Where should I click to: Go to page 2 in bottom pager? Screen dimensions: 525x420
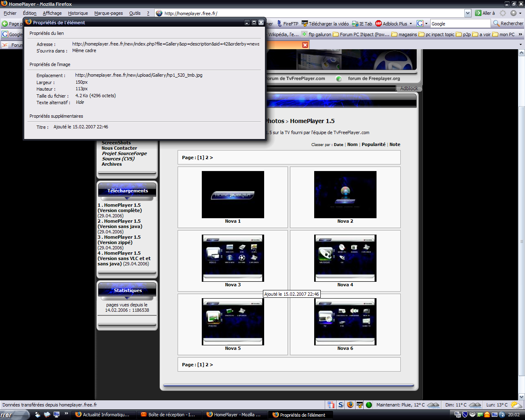coord(207,365)
